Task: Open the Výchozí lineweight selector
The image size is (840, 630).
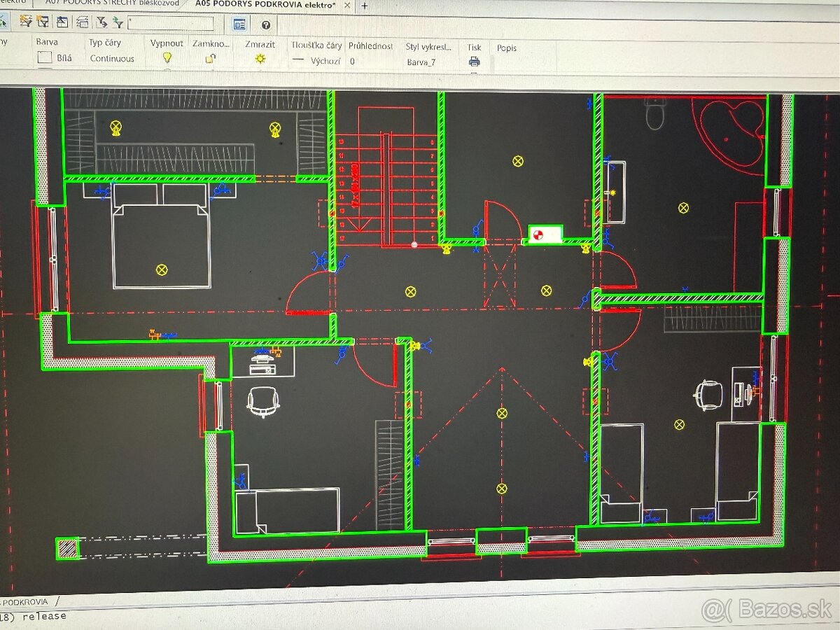Action: (x=317, y=61)
